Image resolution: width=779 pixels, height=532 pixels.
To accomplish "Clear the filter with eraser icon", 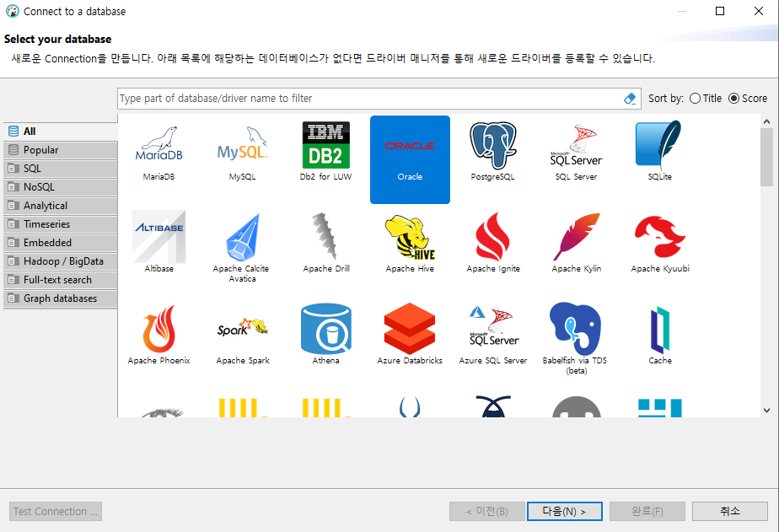I will [x=630, y=99].
